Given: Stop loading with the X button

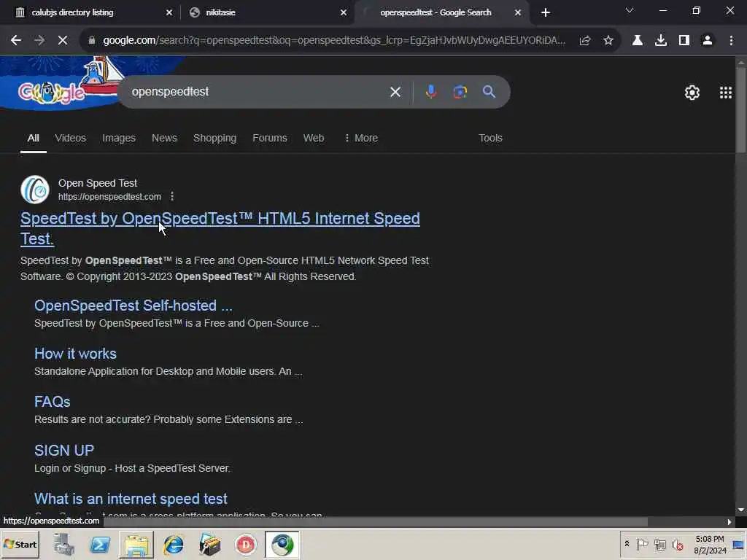Looking at the screenshot, I should [63, 41].
